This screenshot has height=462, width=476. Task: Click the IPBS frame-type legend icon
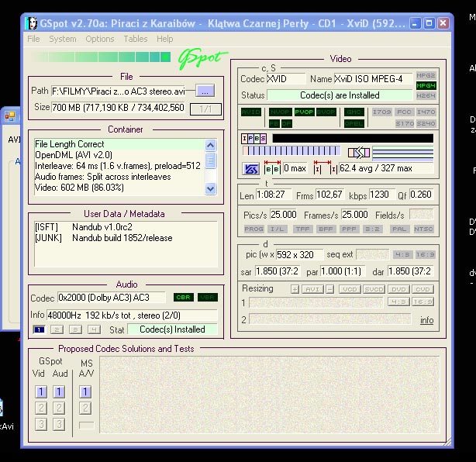pyautogui.click(x=254, y=139)
